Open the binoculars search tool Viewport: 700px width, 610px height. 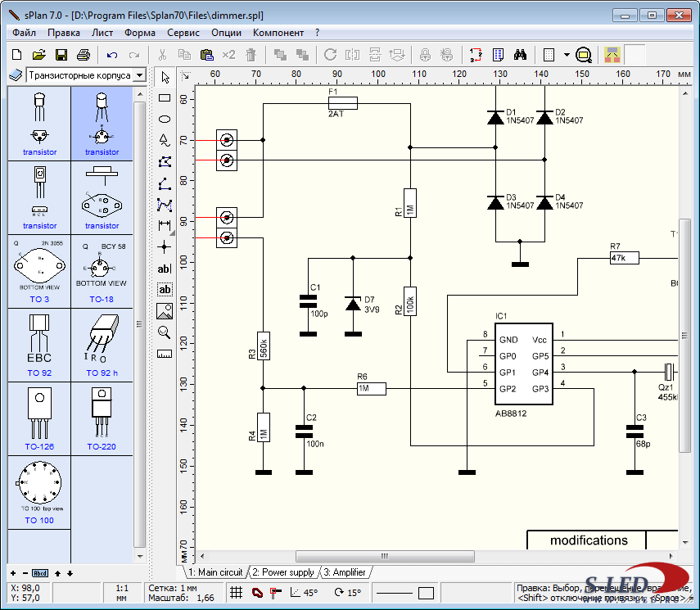click(x=519, y=55)
